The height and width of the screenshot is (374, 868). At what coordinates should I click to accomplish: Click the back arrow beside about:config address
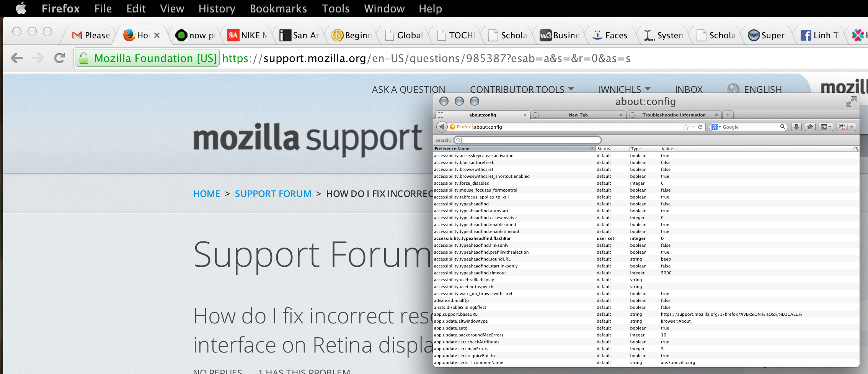coord(442,127)
